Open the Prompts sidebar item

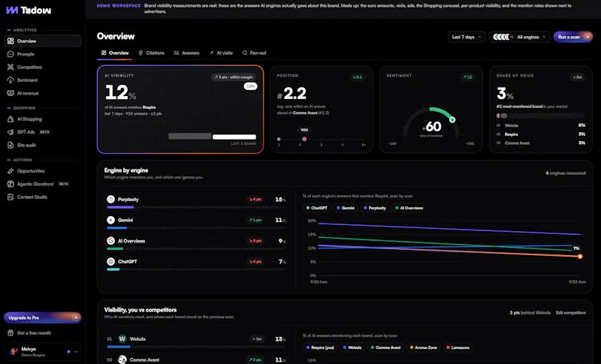(43, 54)
